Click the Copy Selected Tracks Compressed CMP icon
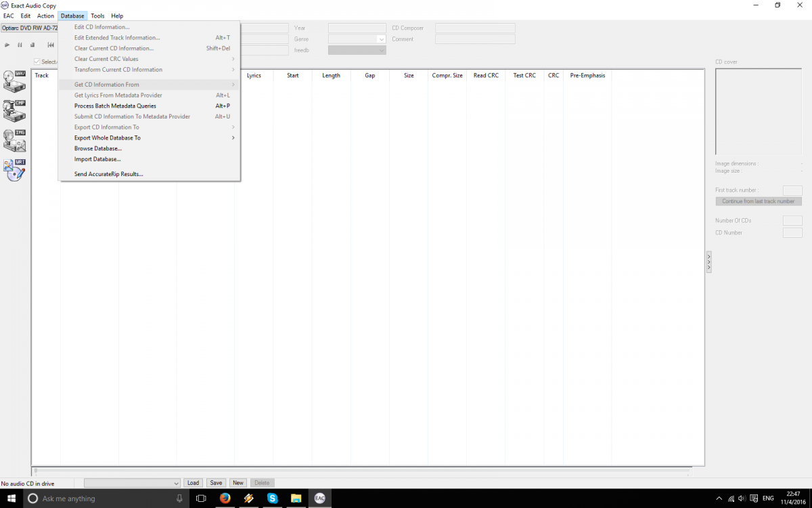 (14, 111)
